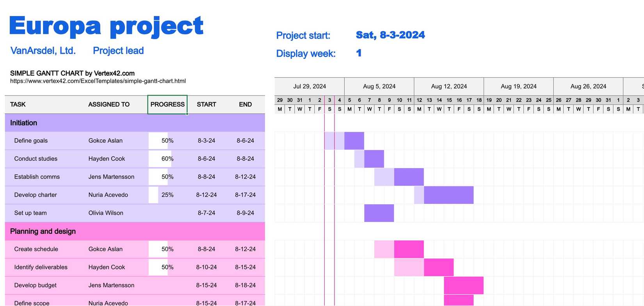The image size is (644, 306).
Task: Select the PROGRESS column header cell
Action: tap(167, 104)
